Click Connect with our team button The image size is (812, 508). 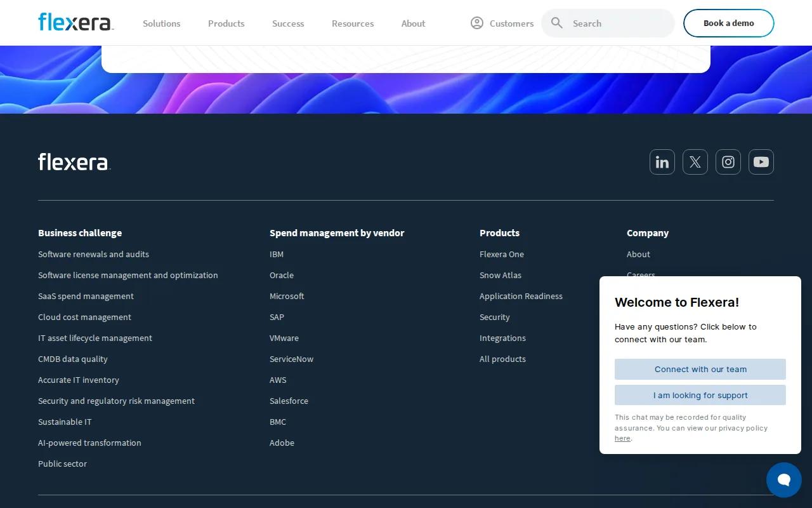click(700, 369)
